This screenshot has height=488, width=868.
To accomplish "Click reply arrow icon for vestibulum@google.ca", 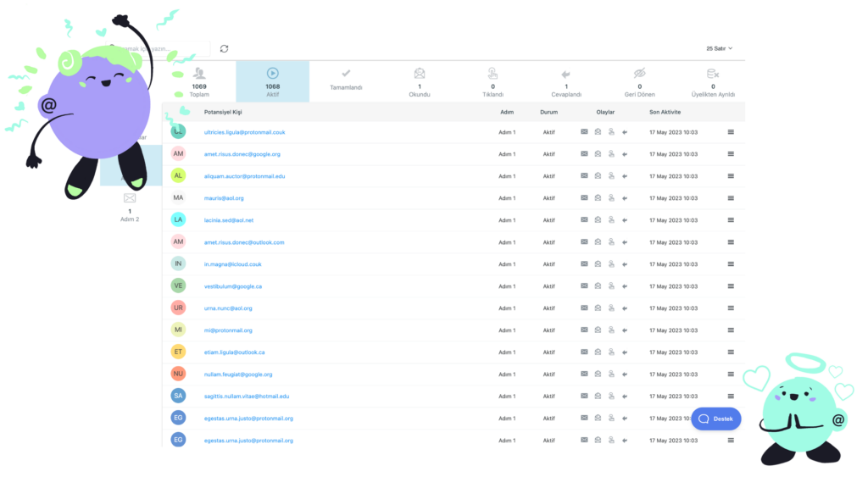I will coord(625,286).
